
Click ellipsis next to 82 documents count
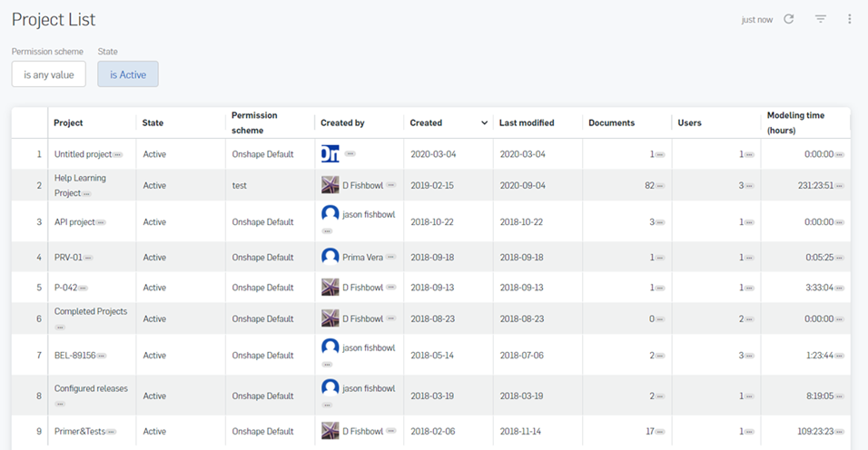point(660,186)
